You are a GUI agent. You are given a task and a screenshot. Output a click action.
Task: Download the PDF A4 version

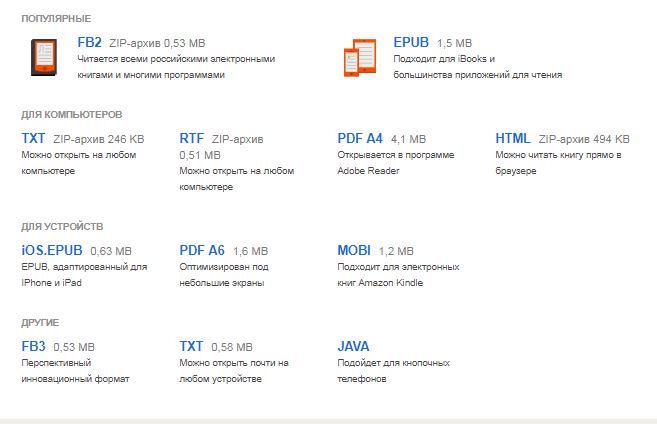click(x=360, y=138)
